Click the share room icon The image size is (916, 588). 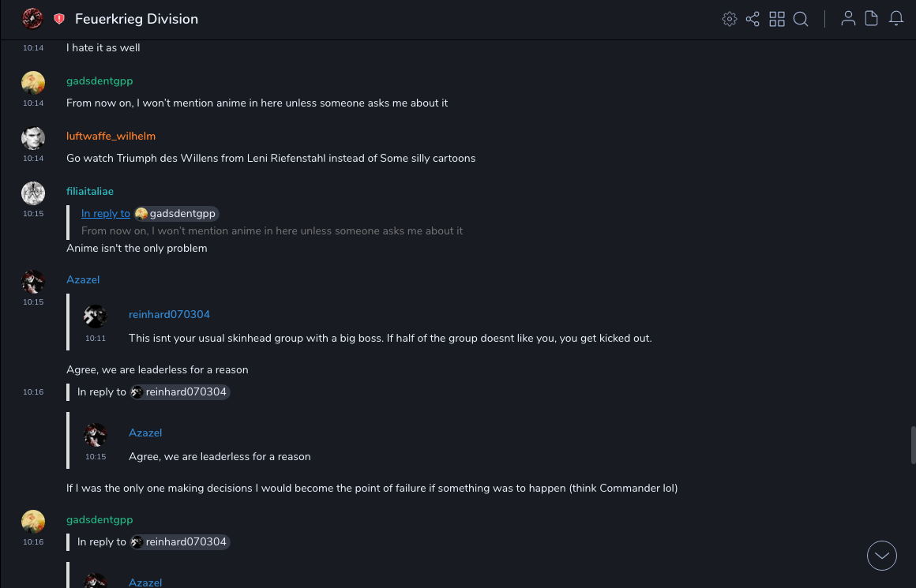(753, 19)
